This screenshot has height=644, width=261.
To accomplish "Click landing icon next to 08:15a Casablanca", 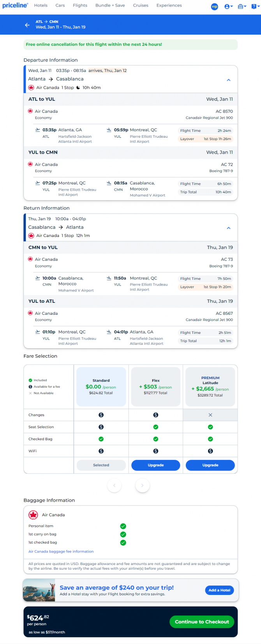I will (x=109, y=183).
